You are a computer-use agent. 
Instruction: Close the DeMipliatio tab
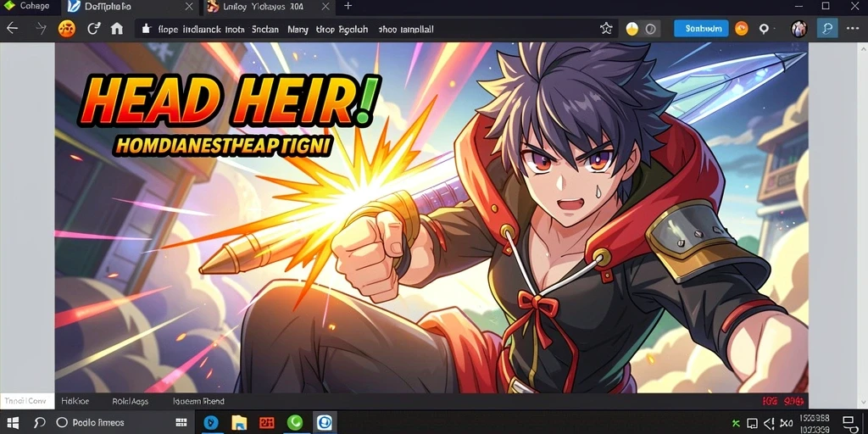(189, 7)
